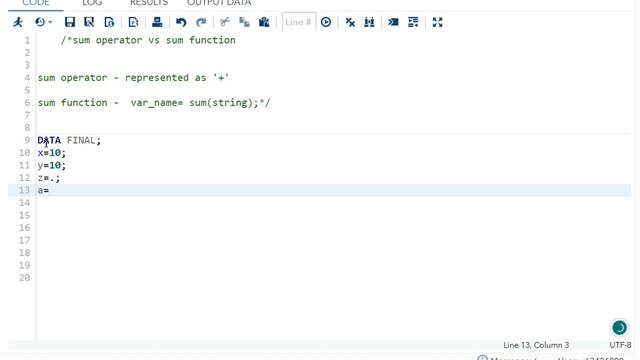This screenshot has height=360, width=640.
Task: Click line number 13 in gutter
Action: pyautogui.click(x=24, y=190)
